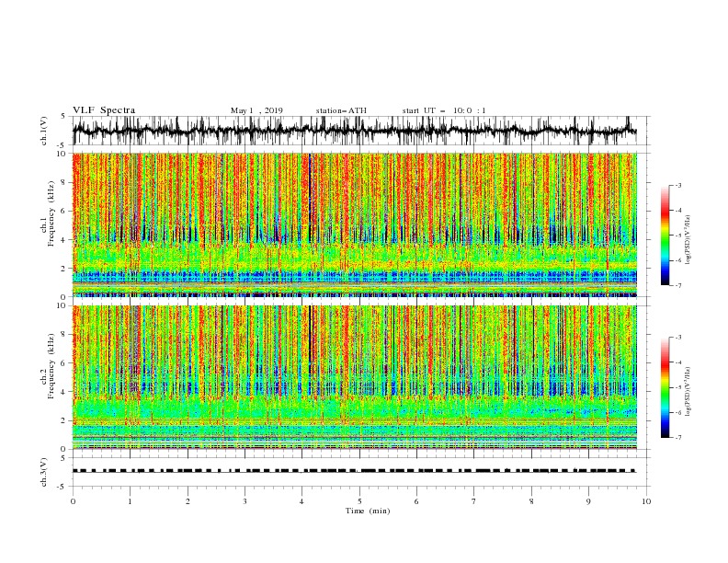Image resolution: width=728 pixels, height=563 pixels.
Task: Click the "ch.1(V)" waveform axis label
Action: coord(44,131)
